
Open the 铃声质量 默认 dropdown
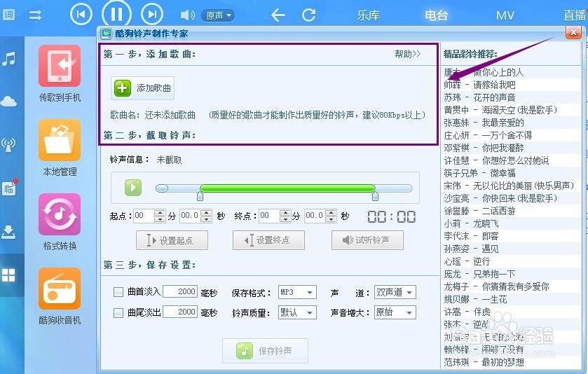tap(297, 312)
